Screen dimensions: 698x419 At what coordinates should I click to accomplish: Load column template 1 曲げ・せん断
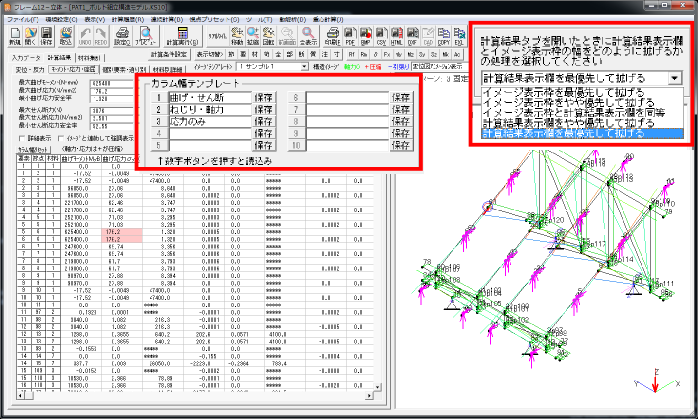[158, 98]
